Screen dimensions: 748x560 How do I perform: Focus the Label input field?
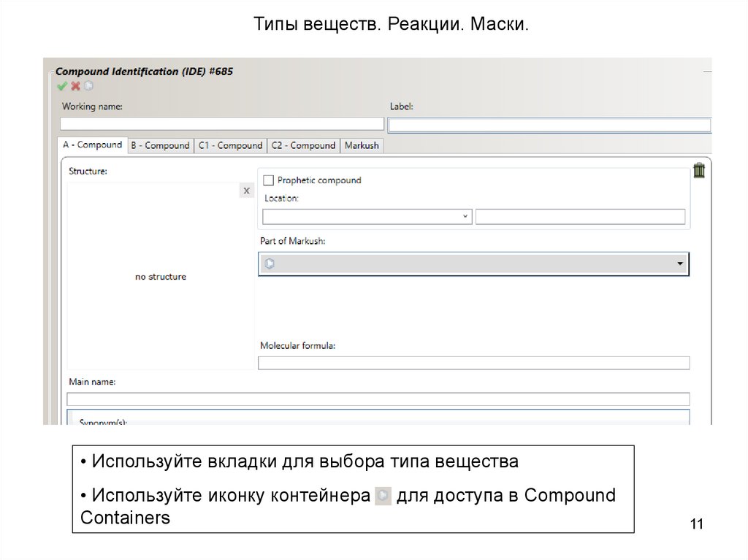(x=549, y=125)
